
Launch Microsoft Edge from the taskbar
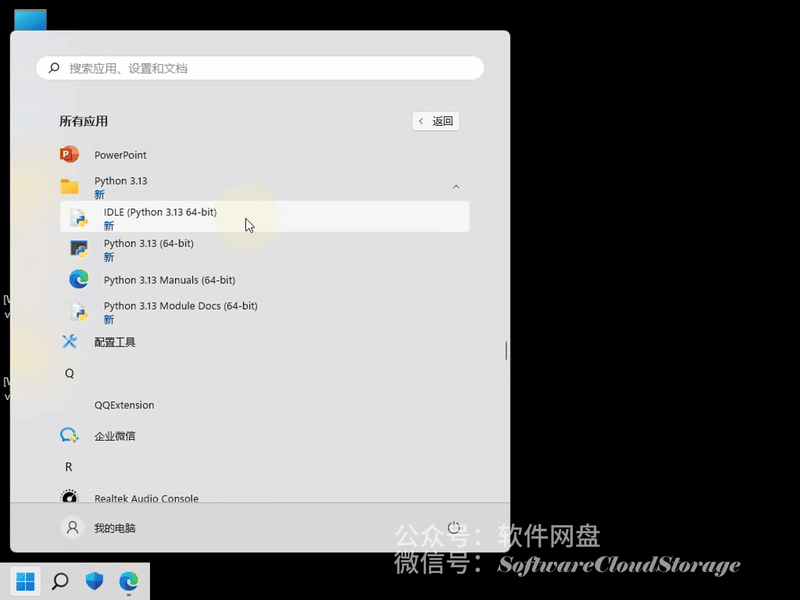(x=129, y=579)
